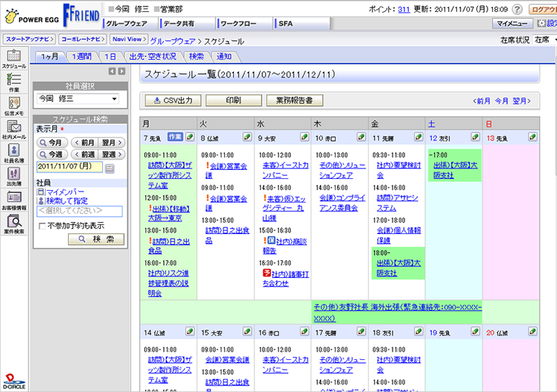Viewport: 557px width, 392px height.
Task: Click the D-CIRCLE logo
Action: click(x=14, y=382)
